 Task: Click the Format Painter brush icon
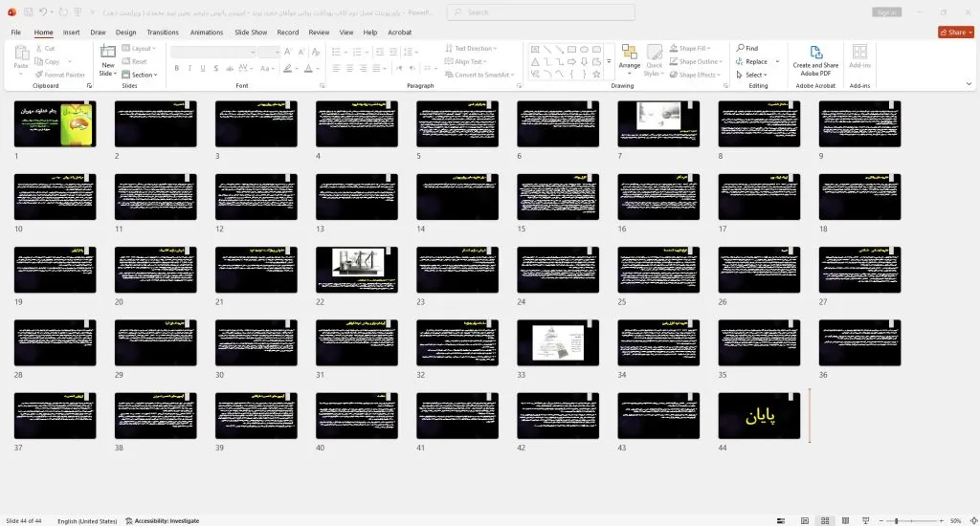pos(38,75)
